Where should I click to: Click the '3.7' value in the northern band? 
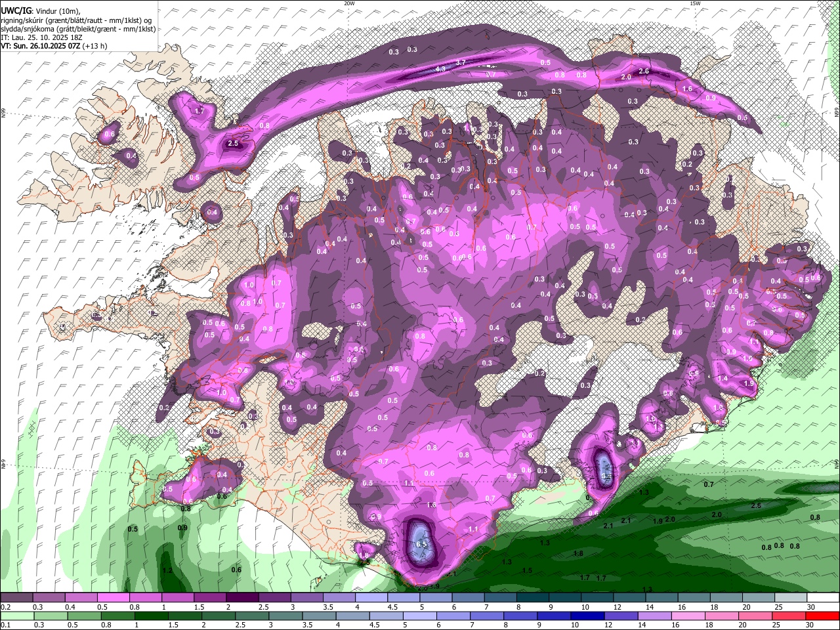(461, 62)
